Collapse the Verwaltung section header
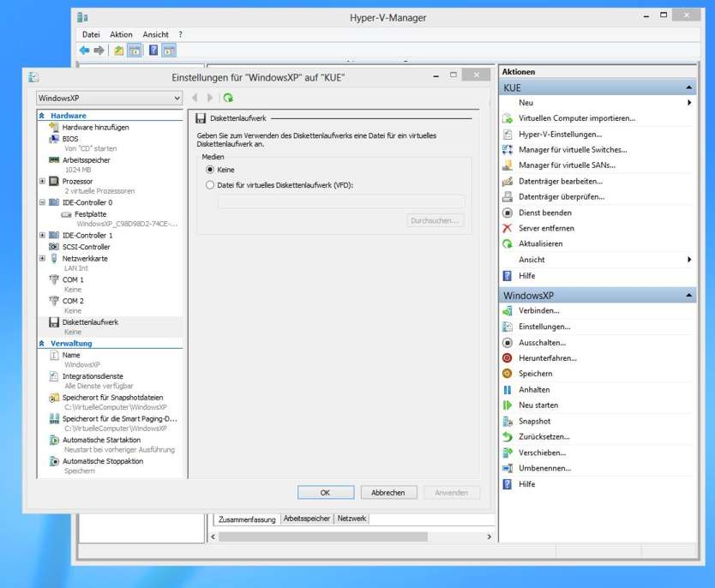Image resolution: width=715 pixels, height=588 pixels. [42, 343]
